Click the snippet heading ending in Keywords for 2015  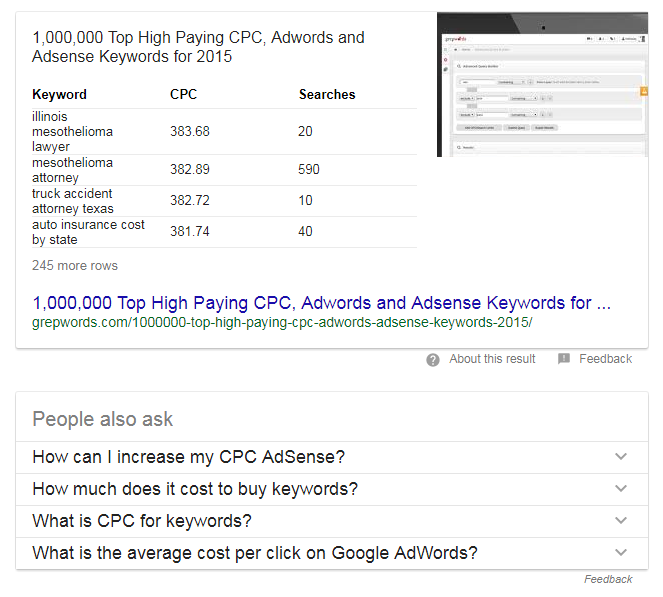point(198,47)
